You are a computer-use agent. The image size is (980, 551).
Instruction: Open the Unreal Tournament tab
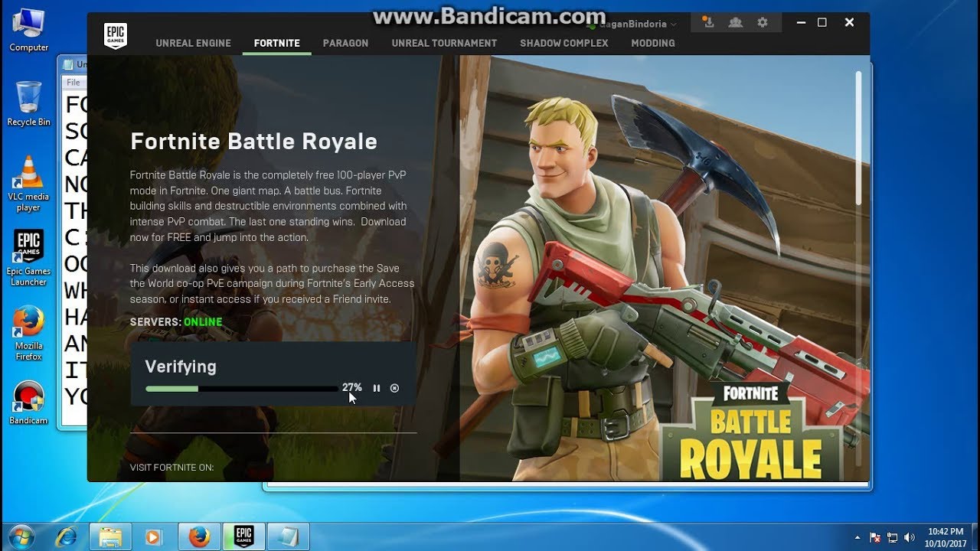(444, 43)
